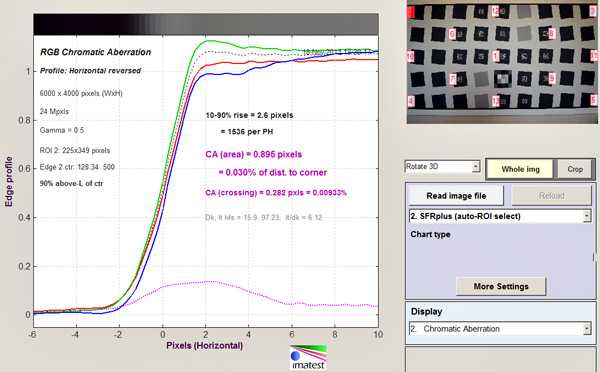Select ROI marker 10 at left edge

tap(410, 57)
